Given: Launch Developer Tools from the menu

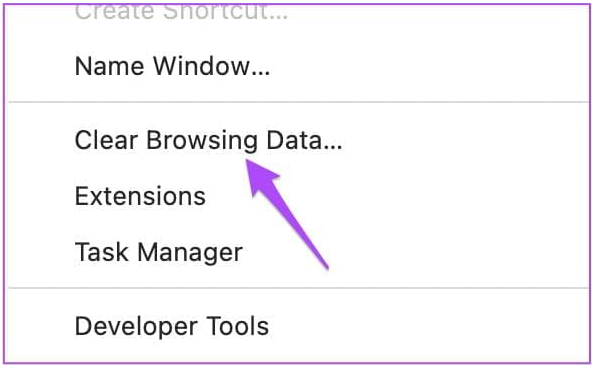Looking at the screenshot, I should click(297, 326).
